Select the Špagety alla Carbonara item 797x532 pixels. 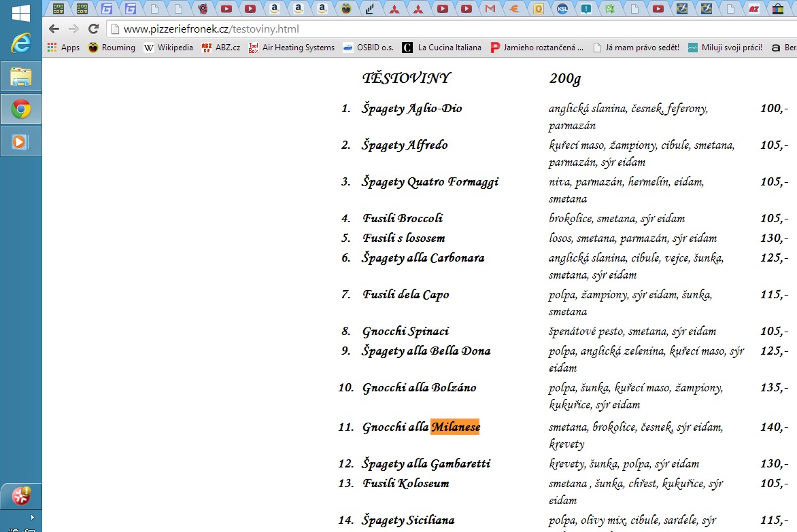click(423, 258)
